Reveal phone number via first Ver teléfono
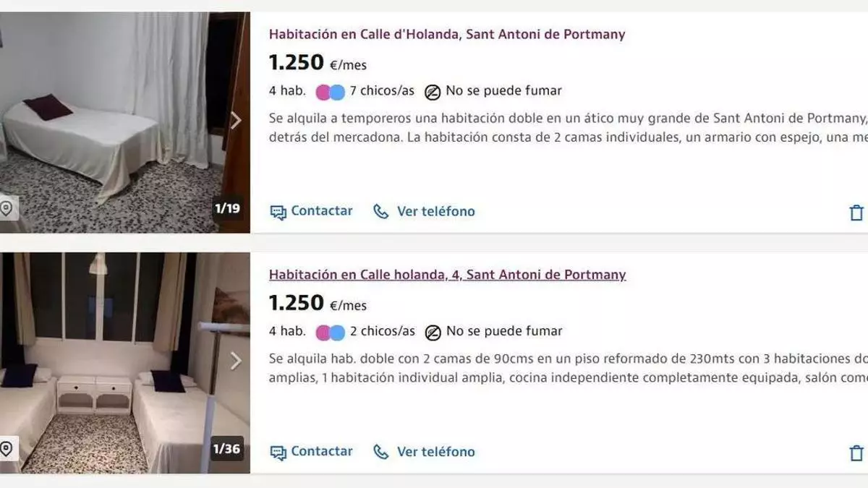This screenshot has height=488, width=868. [x=435, y=212]
